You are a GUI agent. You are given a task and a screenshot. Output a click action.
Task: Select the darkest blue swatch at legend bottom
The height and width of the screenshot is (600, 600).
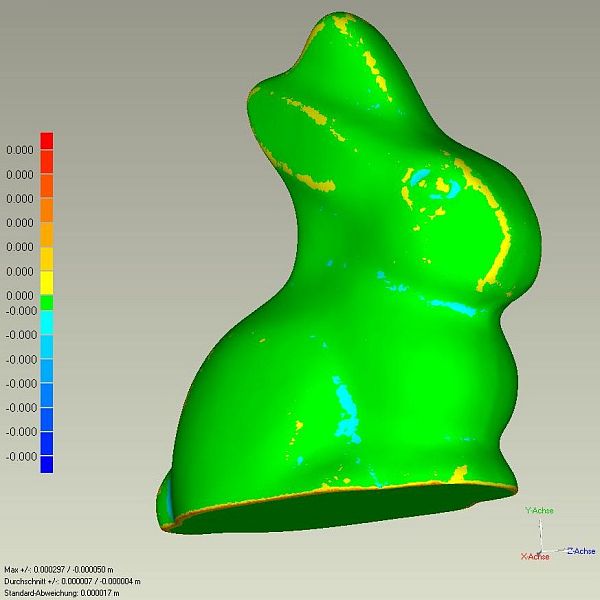(x=46, y=463)
